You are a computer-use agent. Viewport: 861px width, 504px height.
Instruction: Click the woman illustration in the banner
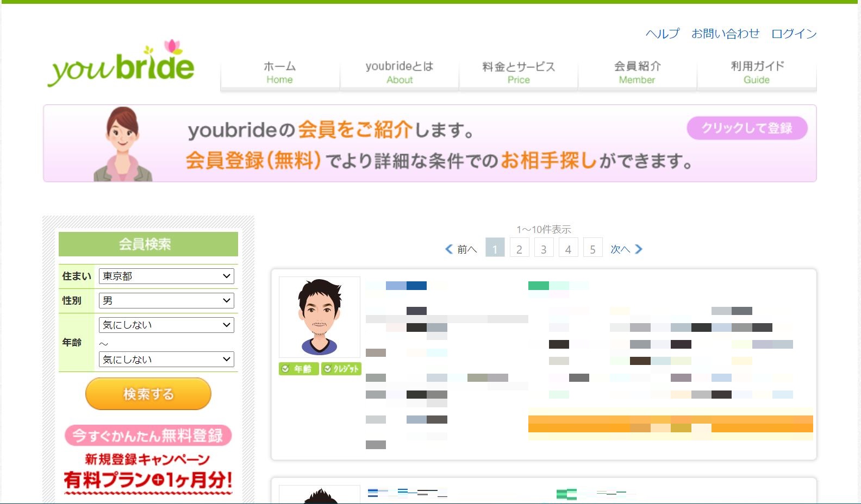click(123, 144)
